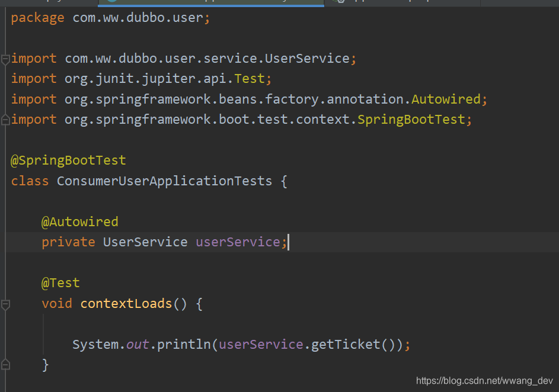Click the 'package' keyword
Viewport: 559px width, 392px height.
coord(38,18)
